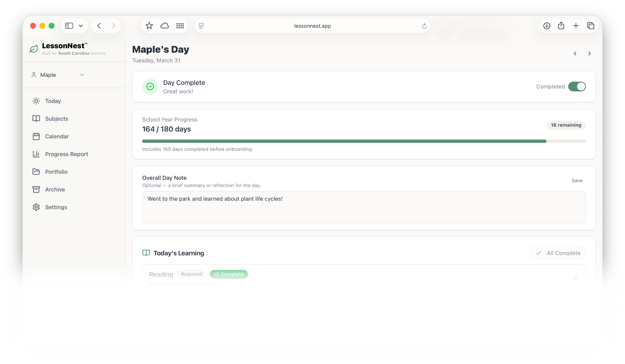625x364 pixels.
Task: Go back using the browser back arrow
Action: click(x=99, y=26)
